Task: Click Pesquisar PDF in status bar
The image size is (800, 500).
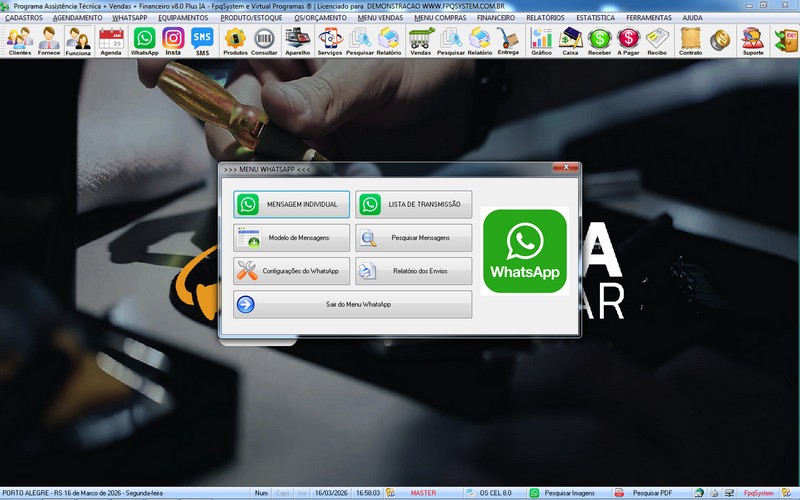Action: click(x=652, y=493)
